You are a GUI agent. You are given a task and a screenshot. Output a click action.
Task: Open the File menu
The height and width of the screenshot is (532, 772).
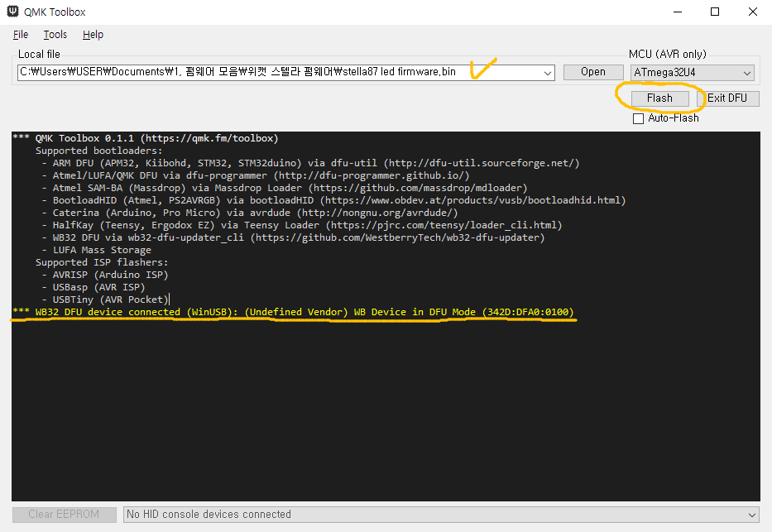coord(20,35)
